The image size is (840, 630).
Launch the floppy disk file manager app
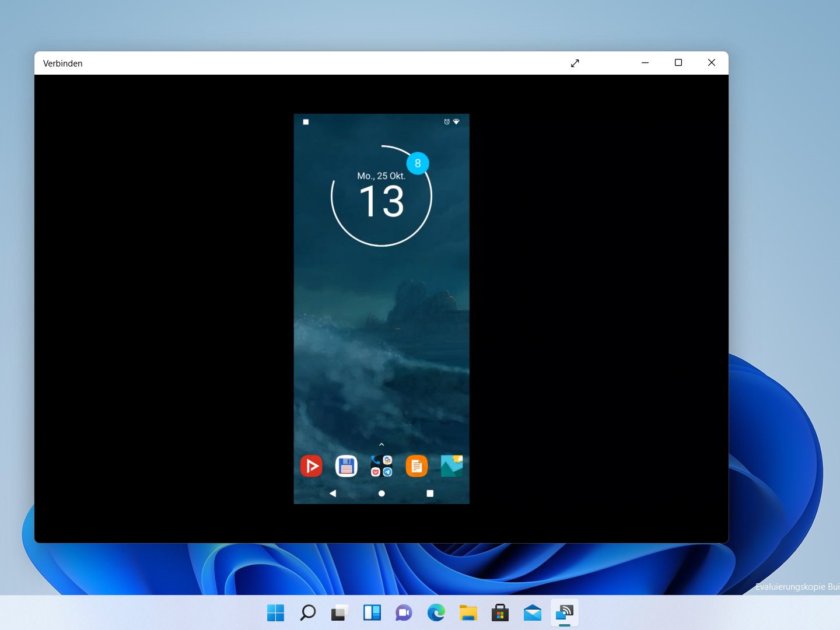pyautogui.click(x=346, y=466)
